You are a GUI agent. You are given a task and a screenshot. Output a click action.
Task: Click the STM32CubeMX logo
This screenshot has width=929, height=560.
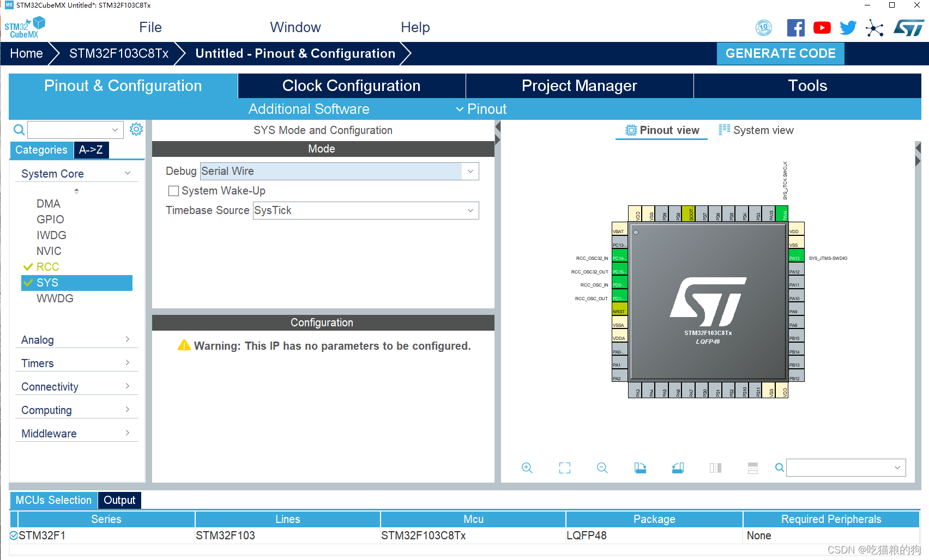[25, 27]
